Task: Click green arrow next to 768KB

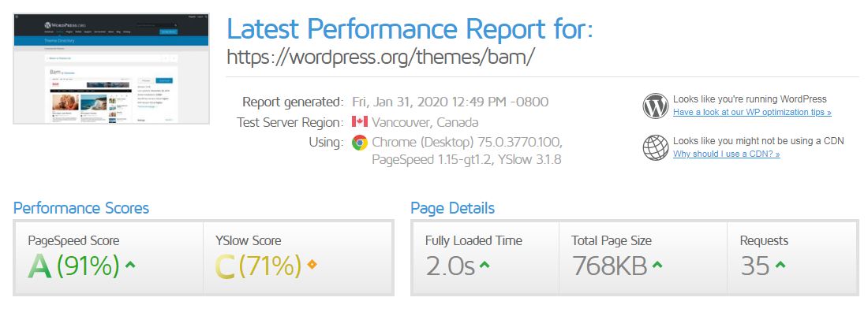Action: click(657, 265)
